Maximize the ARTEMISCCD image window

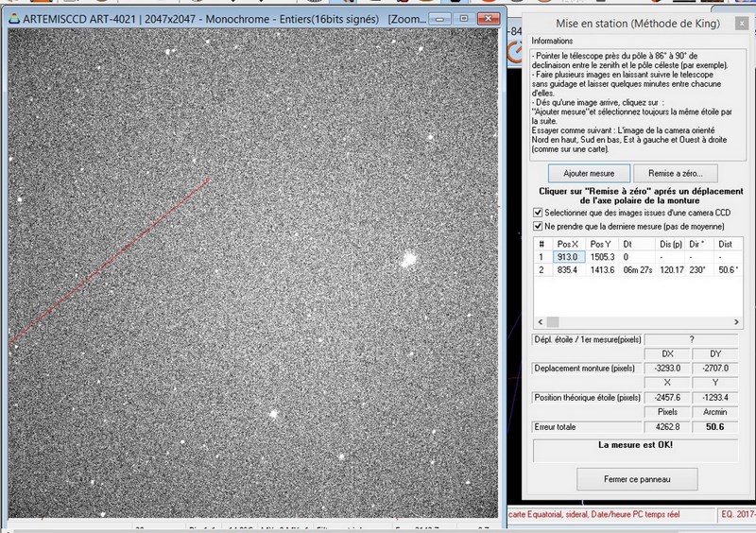(464, 18)
